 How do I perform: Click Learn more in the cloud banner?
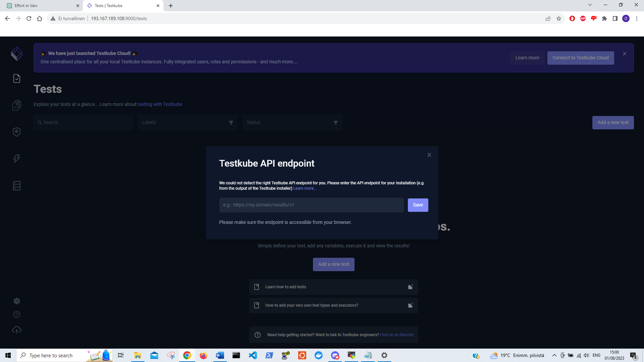click(527, 58)
